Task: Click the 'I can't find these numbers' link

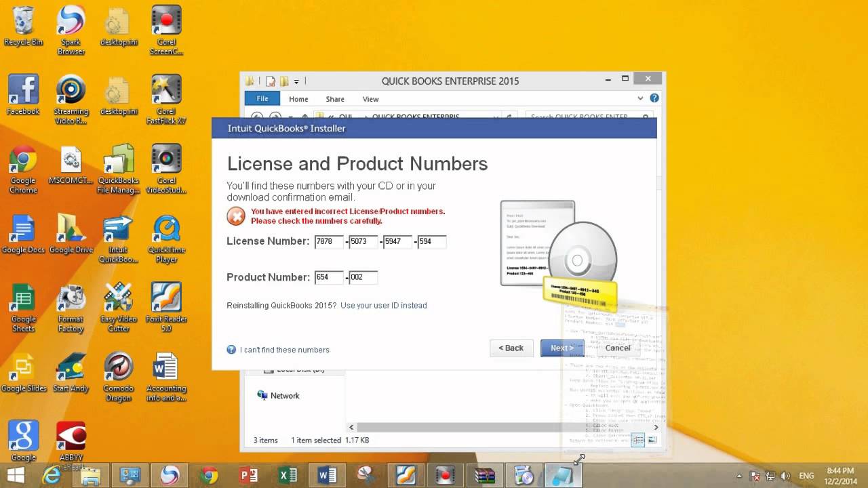Action: click(285, 350)
